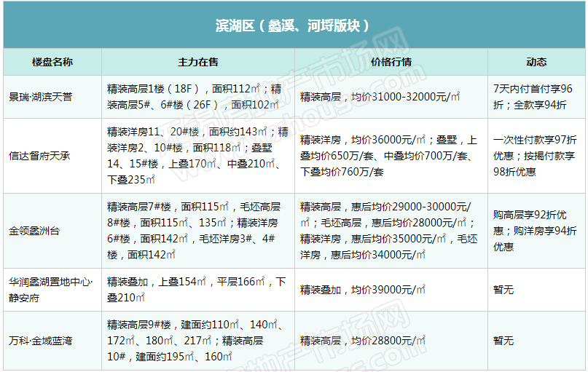Select the 主力在售 column header
This screenshot has width=588, height=372.
pos(197,62)
